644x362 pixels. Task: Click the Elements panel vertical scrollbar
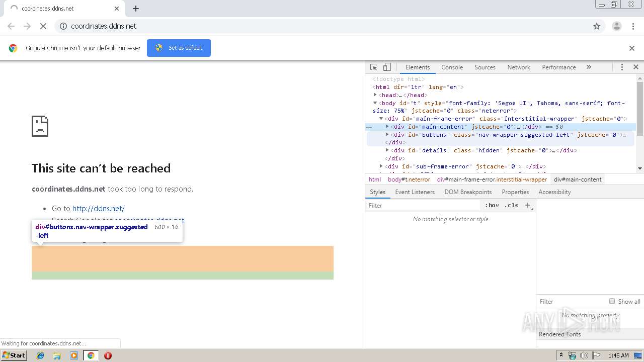pyautogui.click(x=640, y=108)
